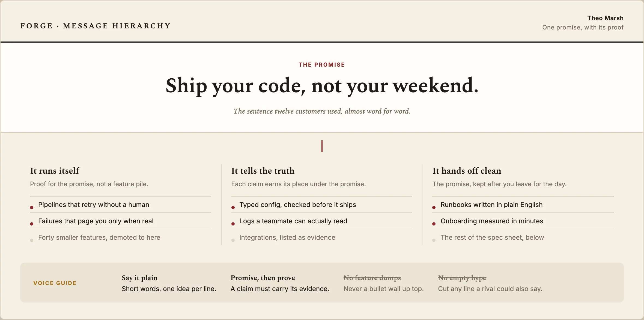The width and height of the screenshot is (644, 320).
Task: Open the It hands off clean pillar heading
Action: [467, 171]
